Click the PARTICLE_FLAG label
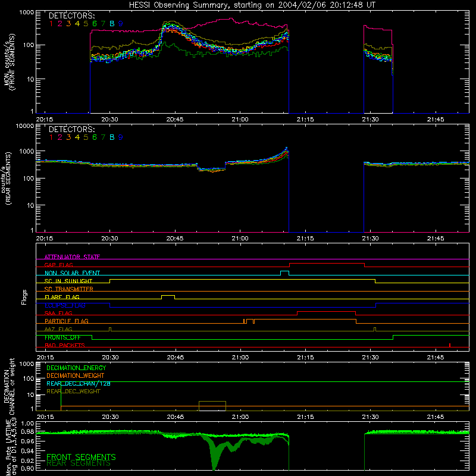The height and width of the screenshot is (476, 476). 67,321
